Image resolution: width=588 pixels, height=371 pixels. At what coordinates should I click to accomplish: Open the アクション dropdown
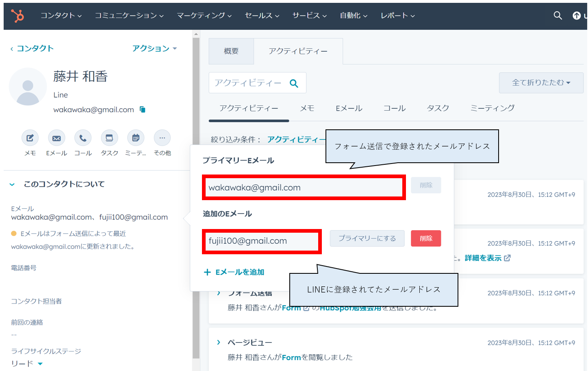(154, 48)
